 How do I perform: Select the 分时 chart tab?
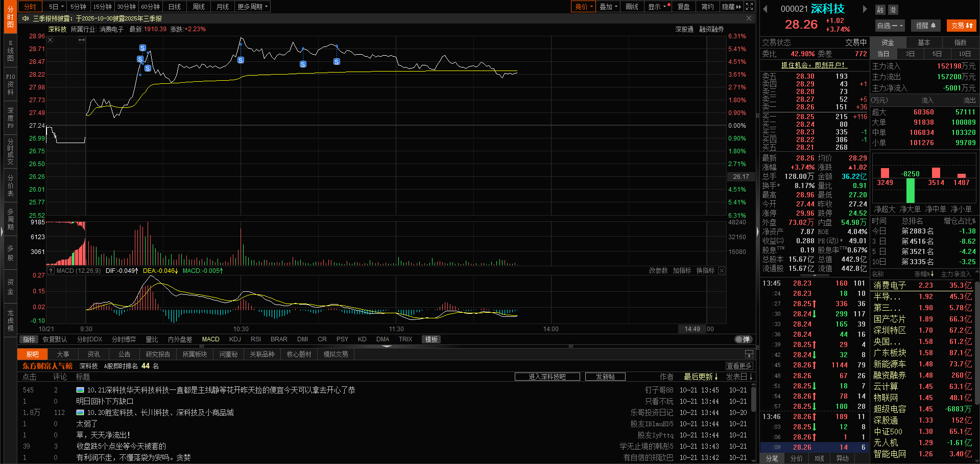pos(30,7)
